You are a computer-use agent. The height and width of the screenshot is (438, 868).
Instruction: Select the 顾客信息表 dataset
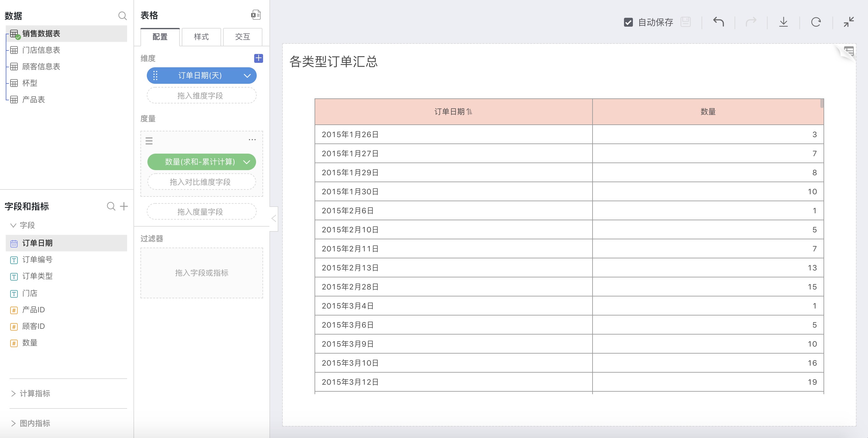[x=66, y=67]
